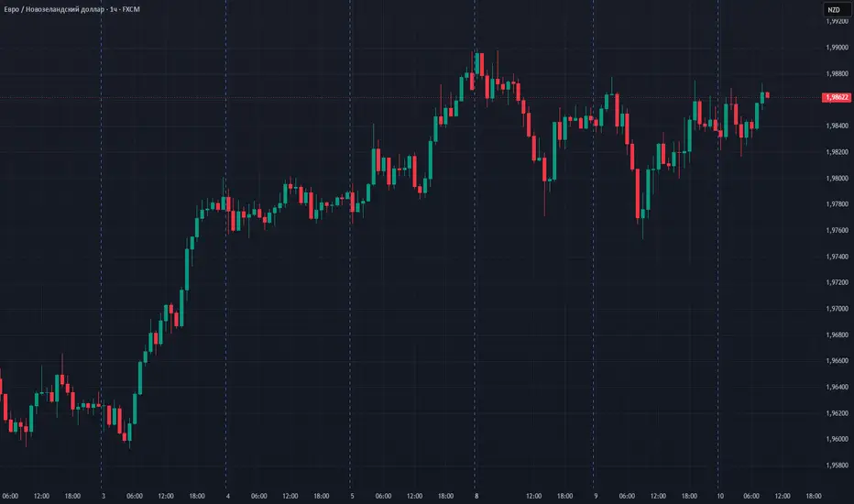Click the red current price label 1,98622
The height and width of the screenshot is (504, 854).
pyautogui.click(x=837, y=97)
